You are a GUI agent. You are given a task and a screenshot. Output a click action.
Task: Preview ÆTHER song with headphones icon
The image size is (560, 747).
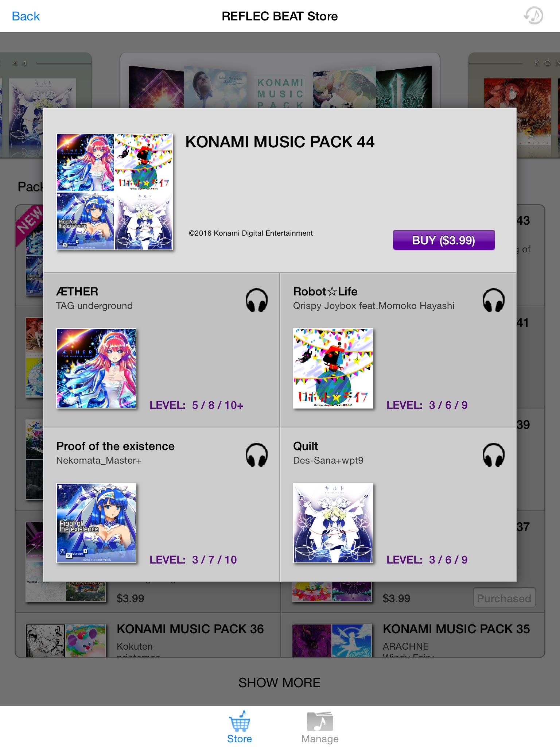click(x=256, y=300)
